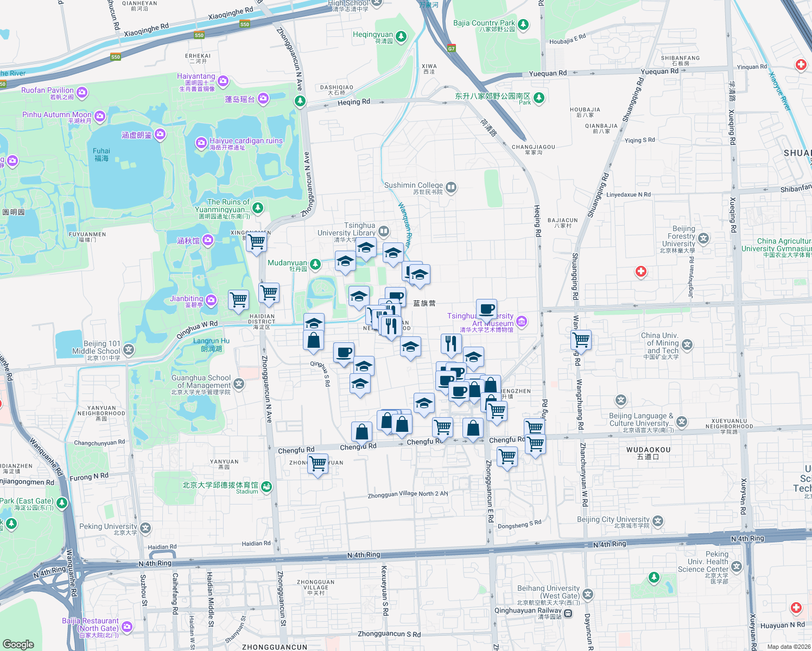Open the museum marker at Sushimin College
This screenshot has width=812, height=651.
pyautogui.click(x=451, y=187)
